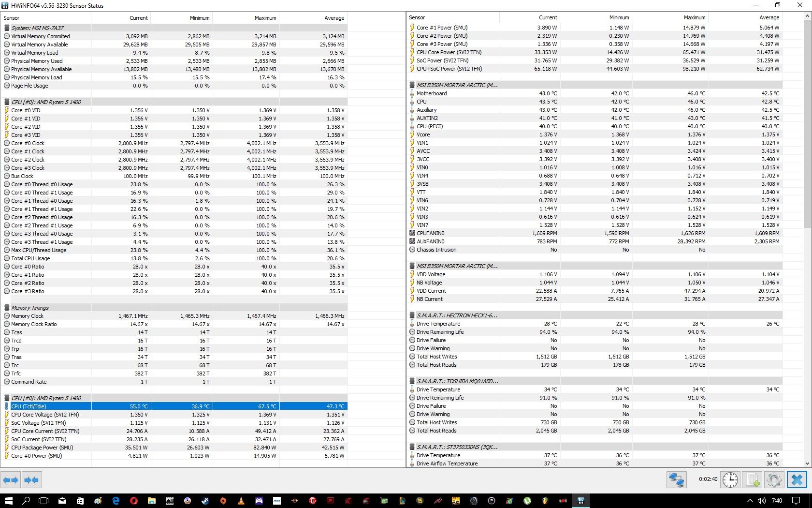Open uTorrent from the taskbar
The image size is (812, 508).
(x=527, y=501)
